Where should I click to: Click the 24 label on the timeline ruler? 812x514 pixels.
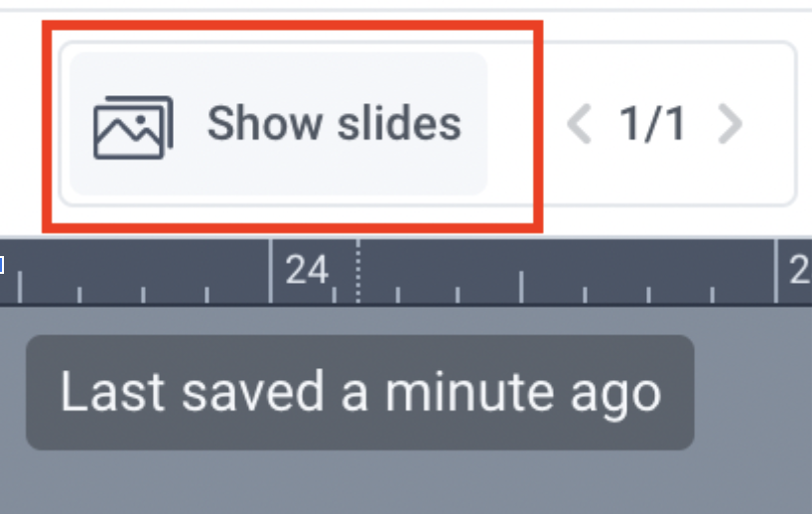(307, 269)
